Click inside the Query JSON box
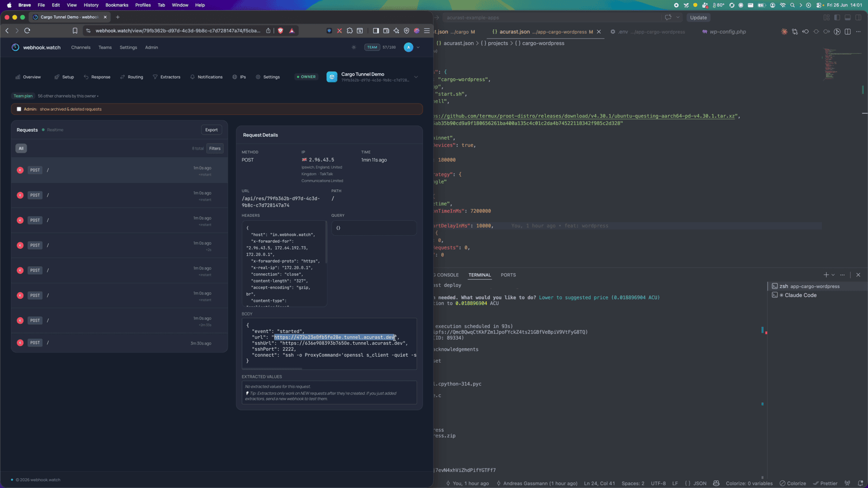 pyautogui.click(x=374, y=228)
